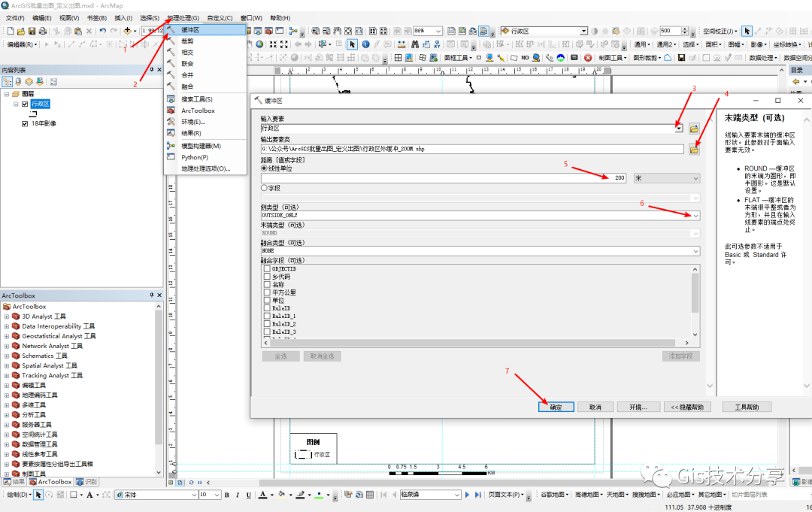Click the fill color bucket swatch
Viewport: 812px width, 512px height.
click(282, 495)
